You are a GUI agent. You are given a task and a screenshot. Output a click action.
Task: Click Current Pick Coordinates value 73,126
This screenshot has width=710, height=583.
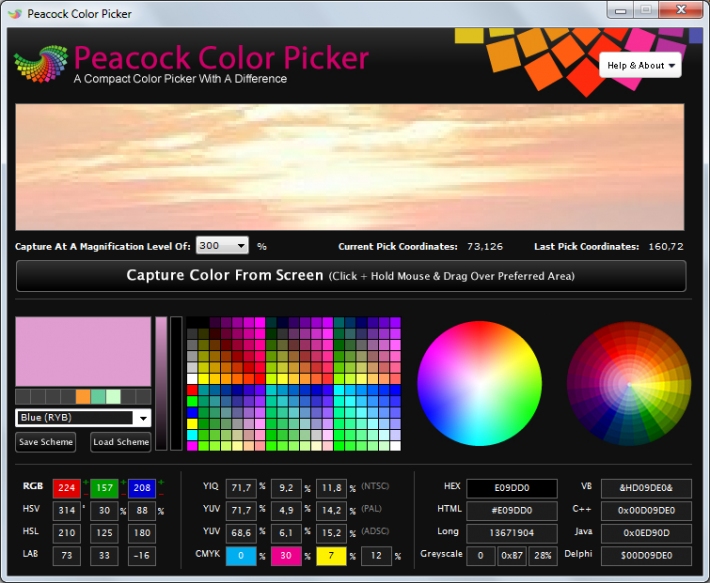tap(485, 247)
